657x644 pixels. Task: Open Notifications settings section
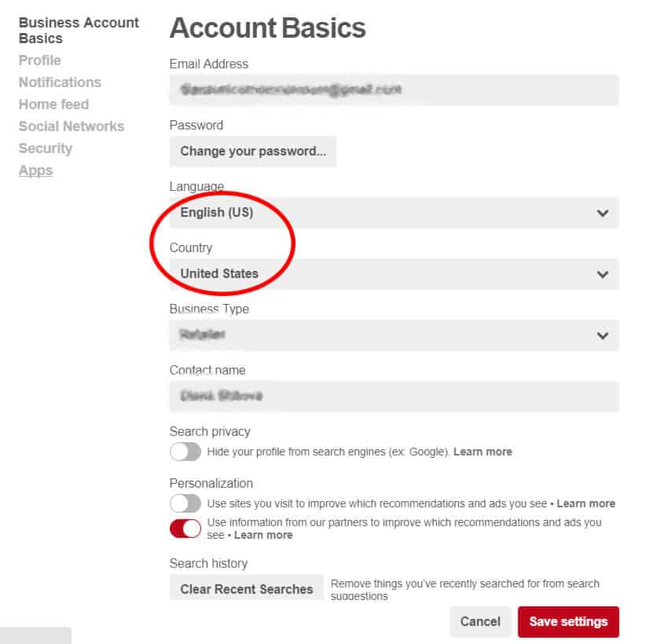click(60, 82)
